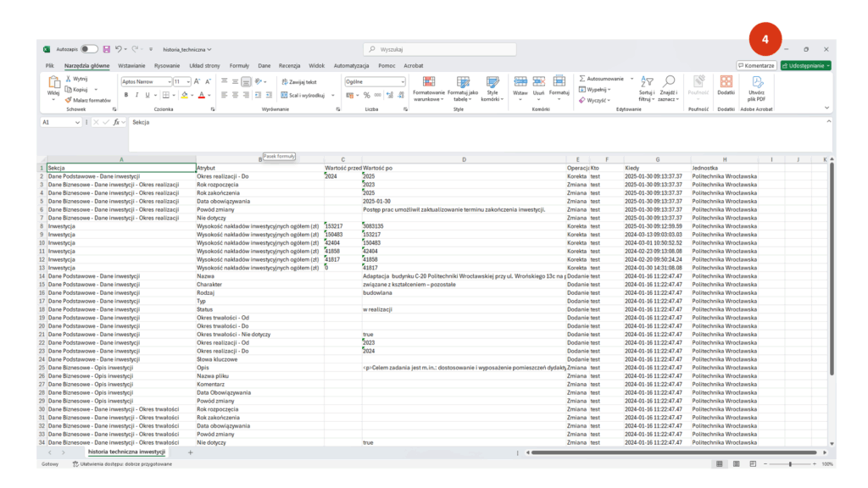Open the Plik menu

pos(49,65)
